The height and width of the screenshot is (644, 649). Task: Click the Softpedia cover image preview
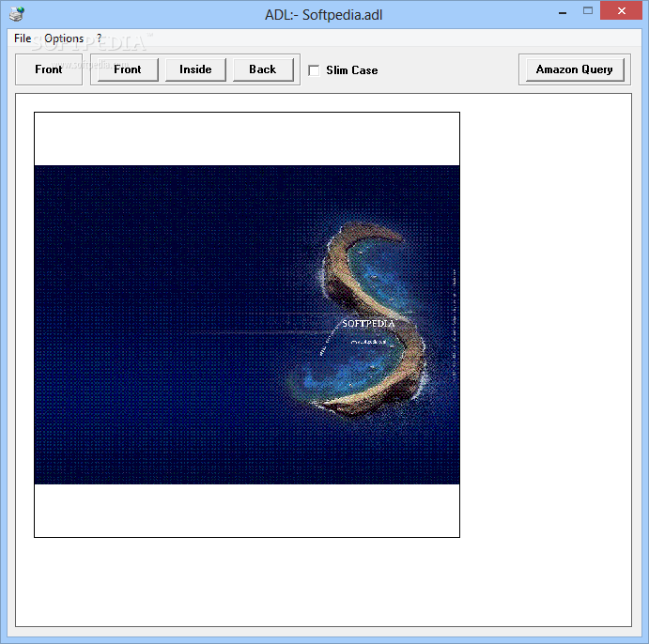click(247, 325)
